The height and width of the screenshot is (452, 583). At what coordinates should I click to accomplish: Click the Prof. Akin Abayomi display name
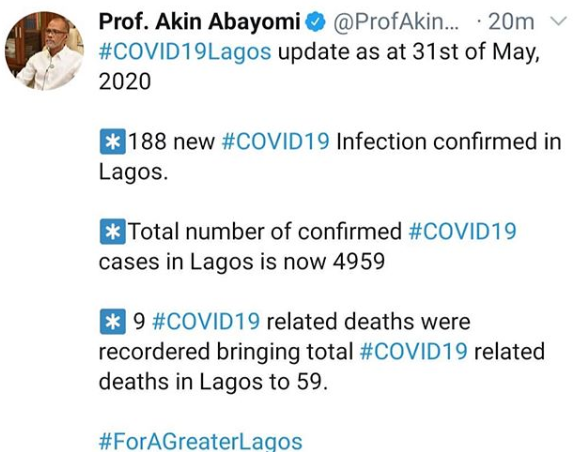[x=199, y=22]
